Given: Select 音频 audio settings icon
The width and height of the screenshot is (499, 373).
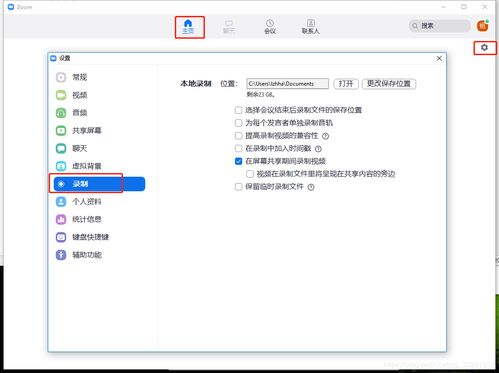Looking at the screenshot, I should (61, 113).
